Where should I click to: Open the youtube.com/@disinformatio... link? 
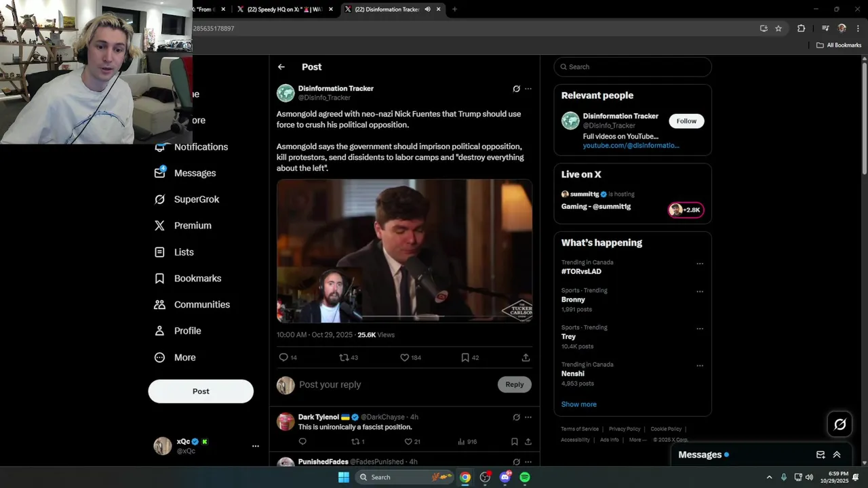coord(631,146)
